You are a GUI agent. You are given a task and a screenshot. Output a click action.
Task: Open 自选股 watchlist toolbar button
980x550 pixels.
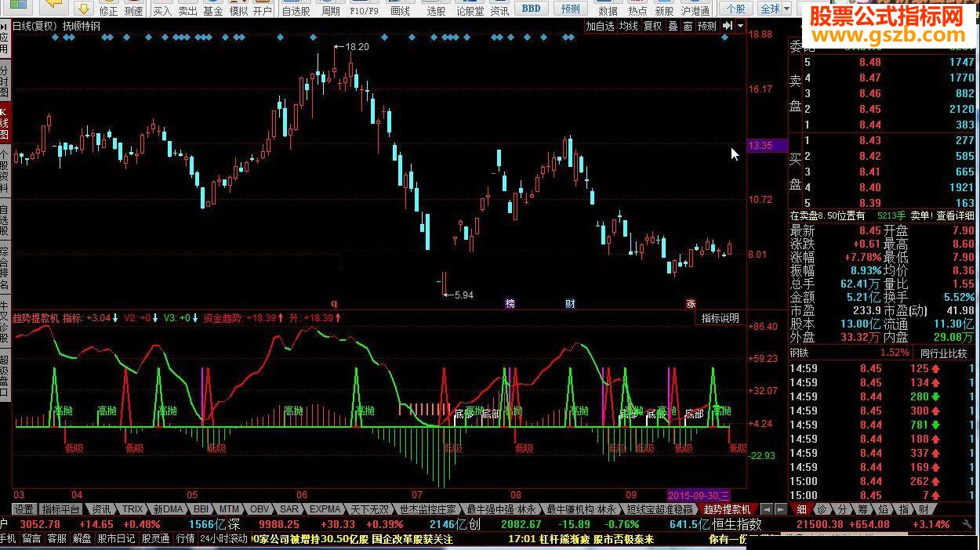(x=296, y=11)
